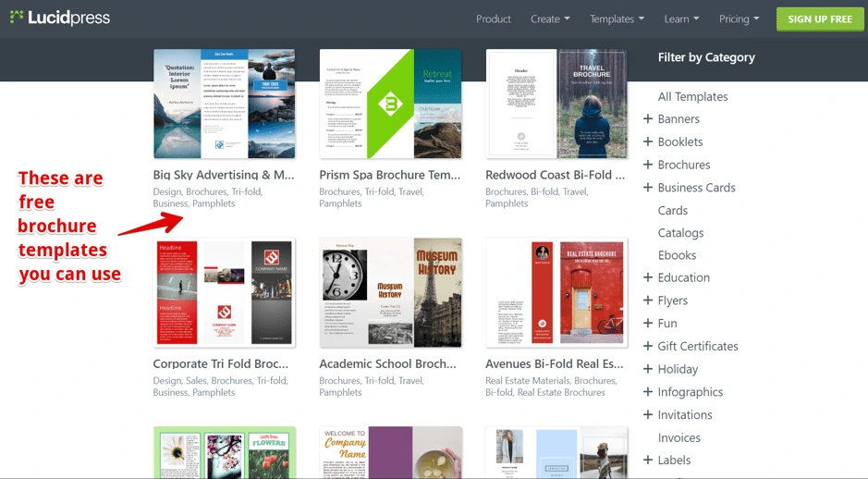Open the Redwood Coast Bi-Fold thumbnail
This screenshot has width=868, height=479.
556,104
